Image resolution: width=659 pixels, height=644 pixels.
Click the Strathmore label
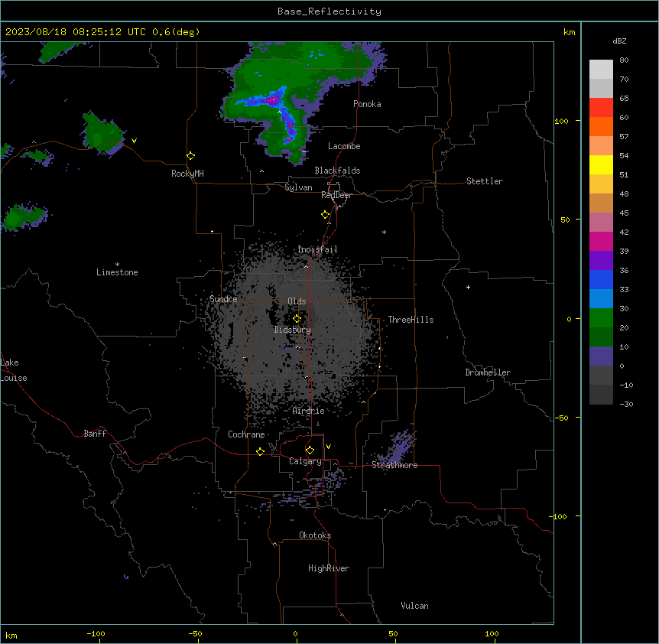tap(394, 465)
